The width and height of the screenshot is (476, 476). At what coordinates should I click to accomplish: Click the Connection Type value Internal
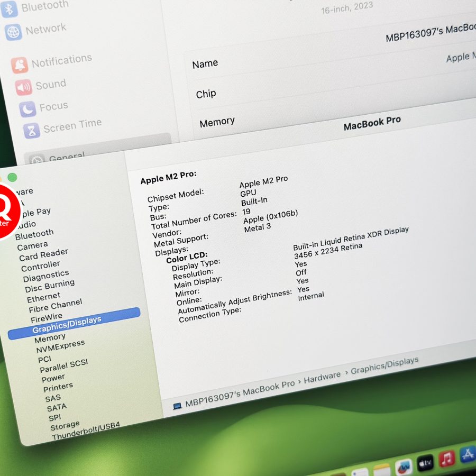click(x=311, y=296)
